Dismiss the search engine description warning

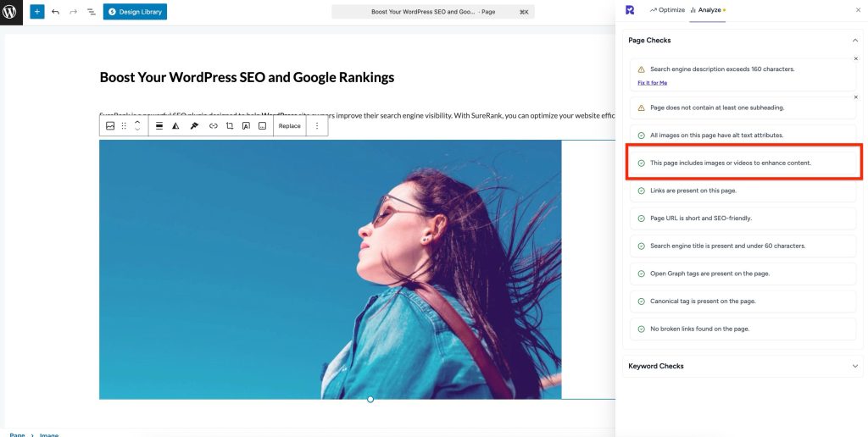855,58
